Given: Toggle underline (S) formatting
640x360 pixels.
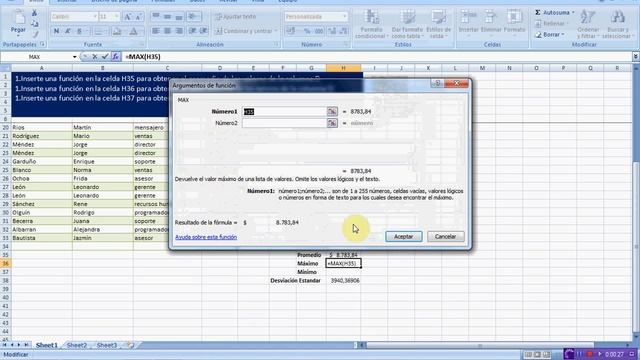Looking at the screenshot, I should 79,31.
